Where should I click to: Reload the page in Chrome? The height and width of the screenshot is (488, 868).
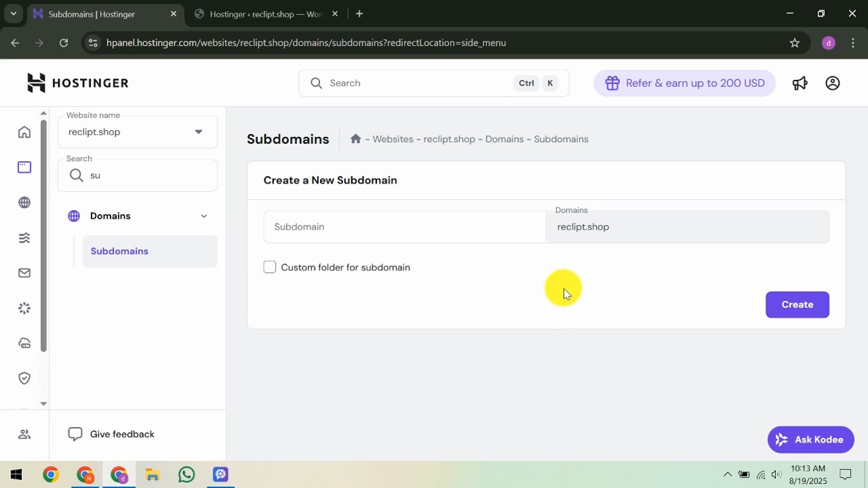(64, 43)
